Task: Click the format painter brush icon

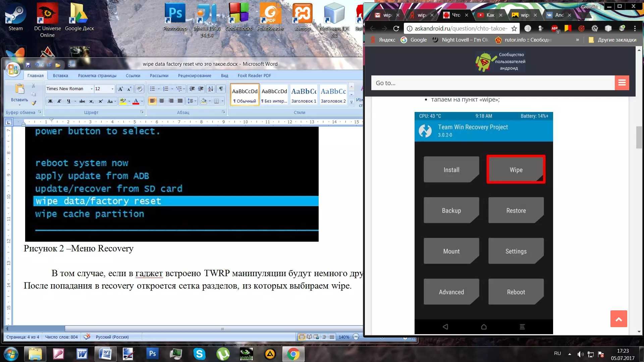Action: pyautogui.click(x=34, y=103)
